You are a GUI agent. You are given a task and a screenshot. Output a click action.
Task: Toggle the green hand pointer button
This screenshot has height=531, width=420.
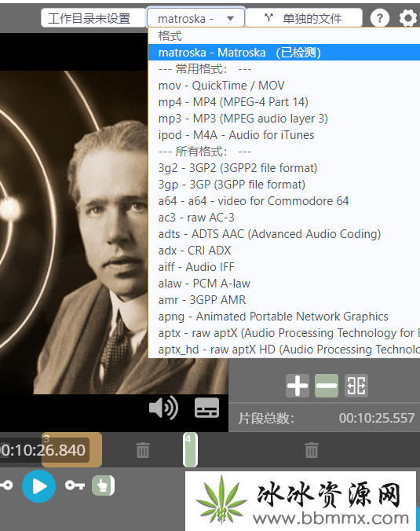coord(103,486)
